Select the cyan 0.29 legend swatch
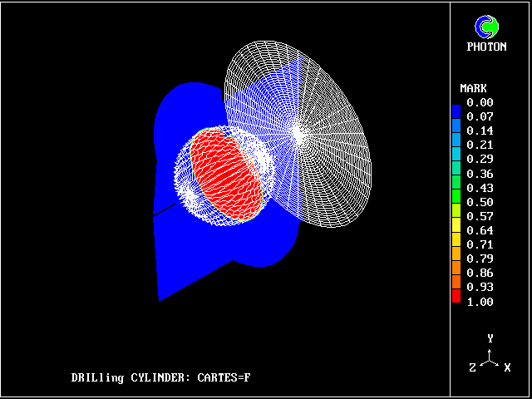The image size is (532, 399). tap(456, 157)
